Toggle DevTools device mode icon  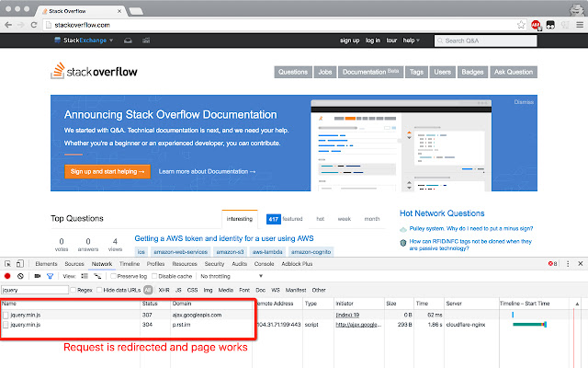click(20, 264)
